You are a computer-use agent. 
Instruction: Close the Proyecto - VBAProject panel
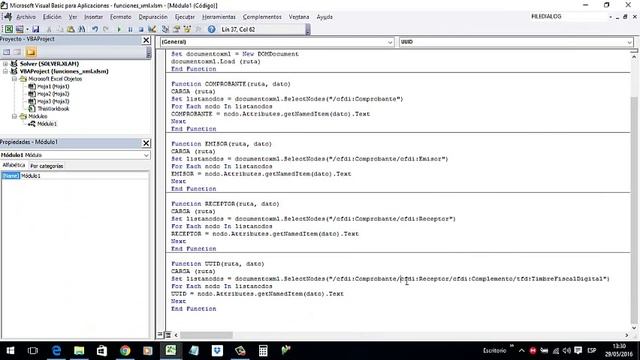point(146,40)
